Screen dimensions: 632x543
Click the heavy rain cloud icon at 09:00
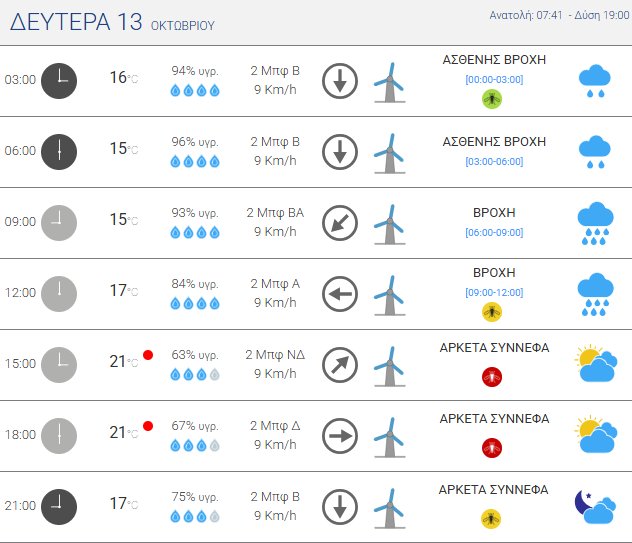coord(595,223)
